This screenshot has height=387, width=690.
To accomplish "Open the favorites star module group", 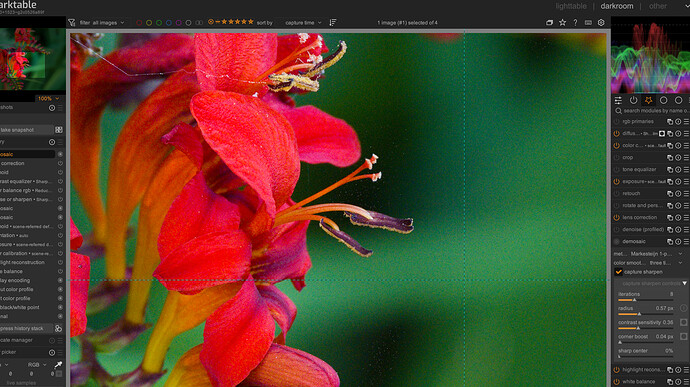I will coord(648,100).
